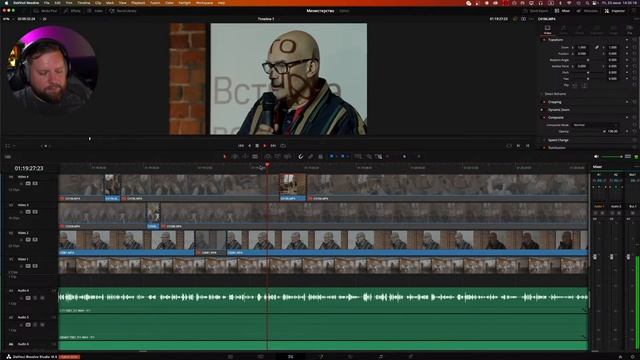Toggle the Inspector panel button

pos(615,11)
